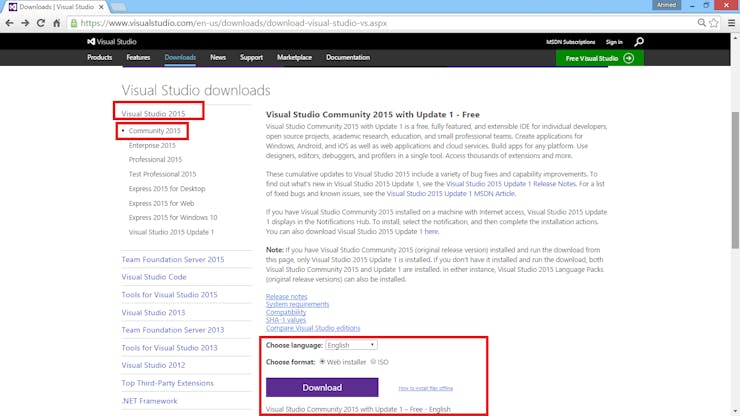The width and height of the screenshot is (740, 416).
Task: Open Visual Studio 2015 Update 1 MSDN Article link
Action: [451, 194]
